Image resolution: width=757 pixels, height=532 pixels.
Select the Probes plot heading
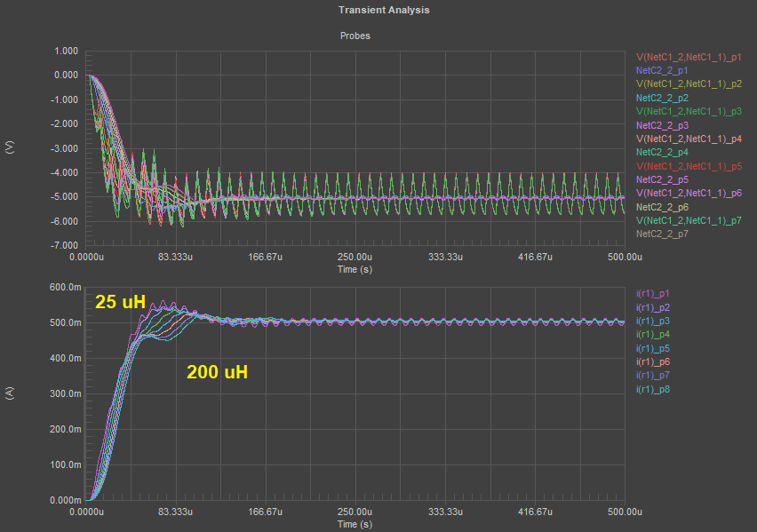tap(355, 36)
